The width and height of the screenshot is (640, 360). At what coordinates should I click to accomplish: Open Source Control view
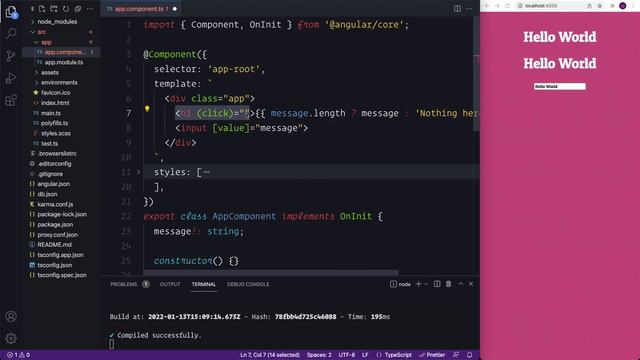click(11, 56)
